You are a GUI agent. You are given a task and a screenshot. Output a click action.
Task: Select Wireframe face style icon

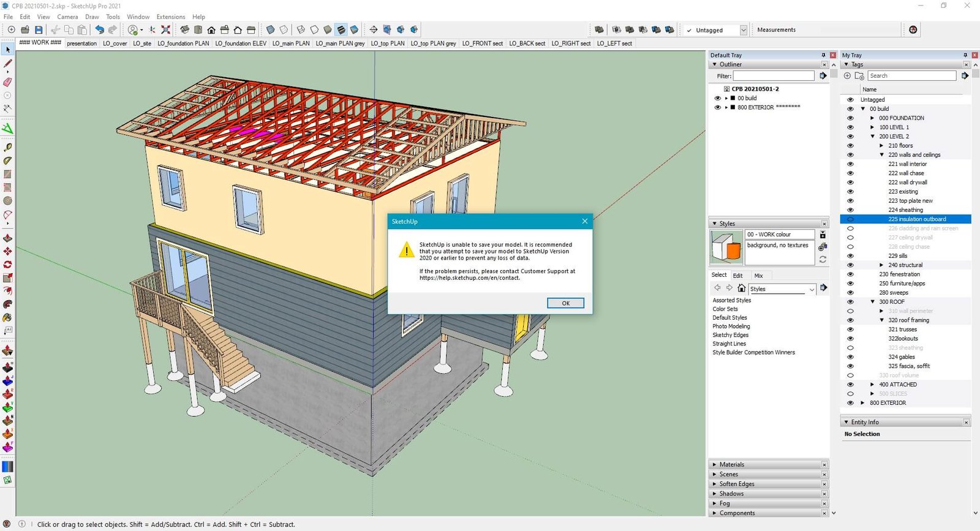click(x=301, y=29)
